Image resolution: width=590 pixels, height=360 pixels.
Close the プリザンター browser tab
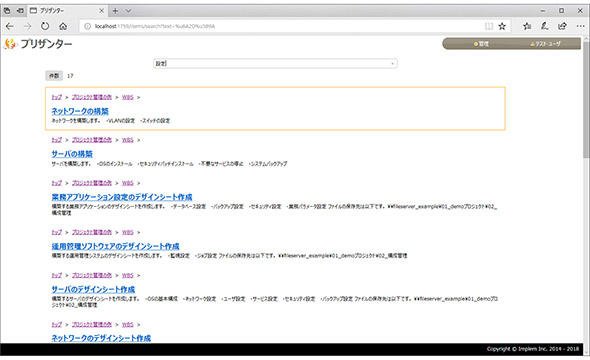click(102, 11)
